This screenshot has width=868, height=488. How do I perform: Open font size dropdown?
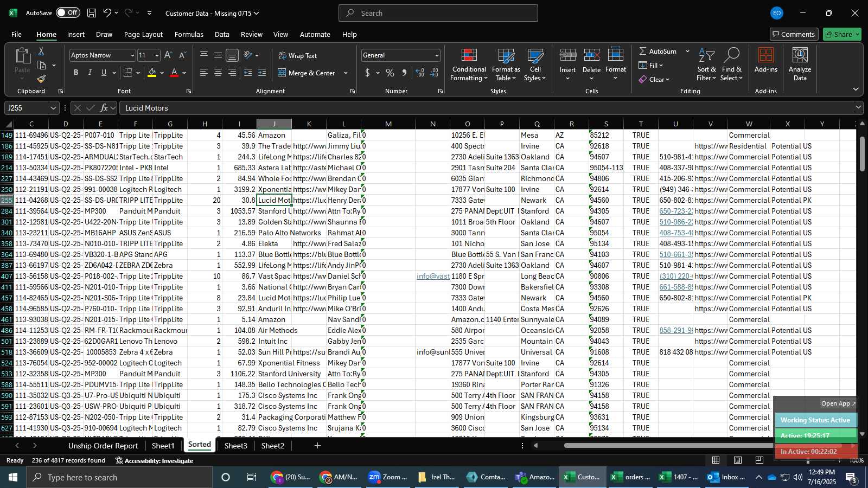(157, 55)
